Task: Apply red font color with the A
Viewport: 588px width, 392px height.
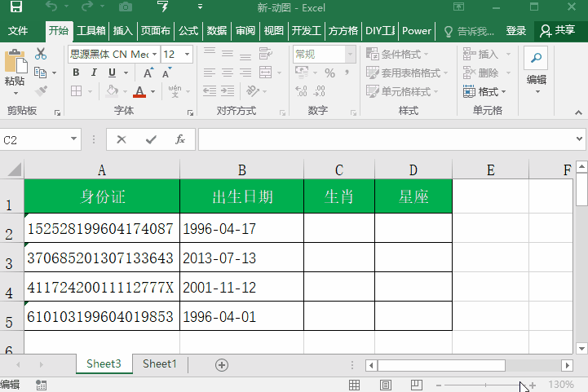Action: 139,91
